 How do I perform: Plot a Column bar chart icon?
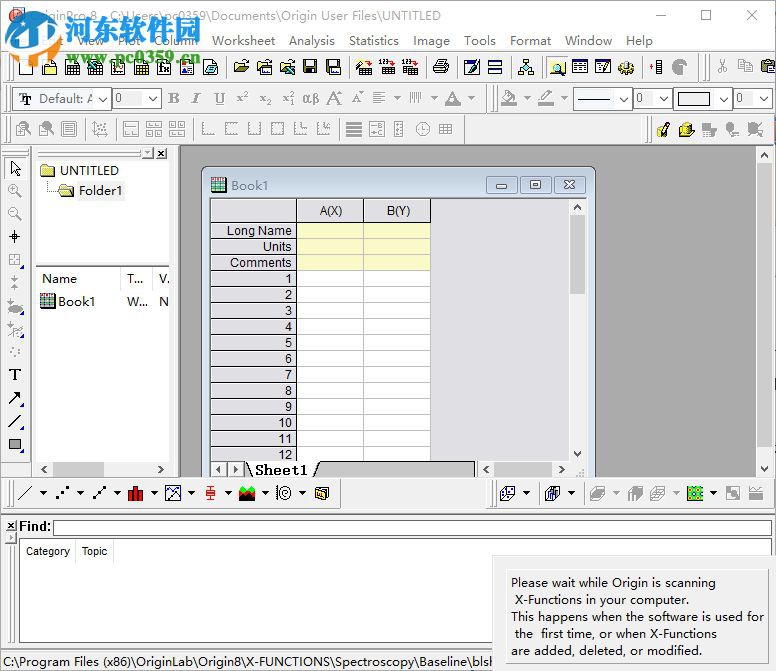point(135,493)
